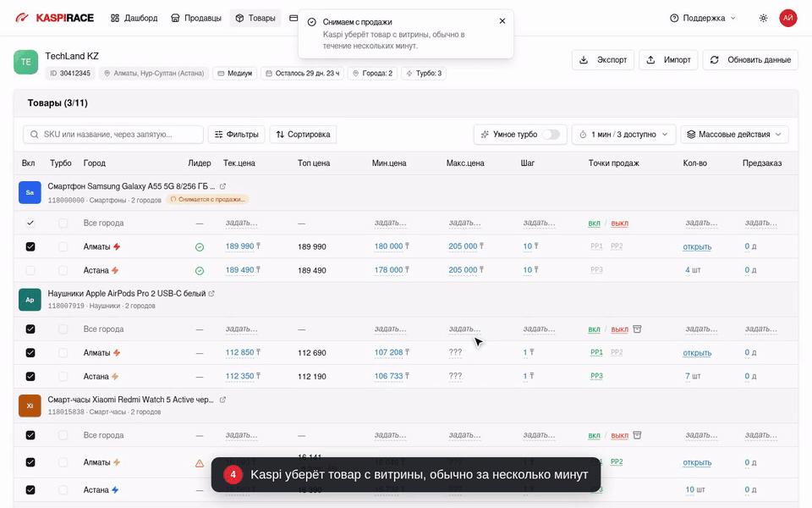
Task: Uncheck Вкл checkbox for AirPods Все города
Action: (30, 329)
